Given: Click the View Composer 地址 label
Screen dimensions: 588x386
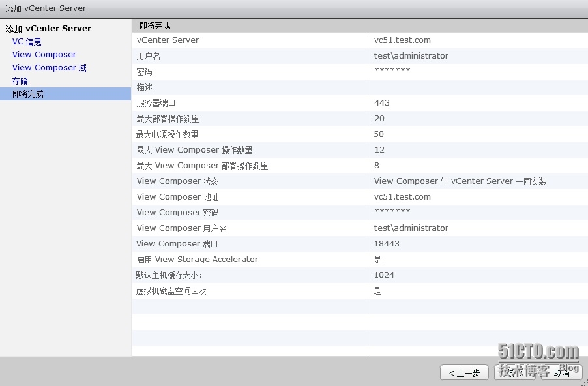Looking at the screenshot, I should click(x=178, y=197).
